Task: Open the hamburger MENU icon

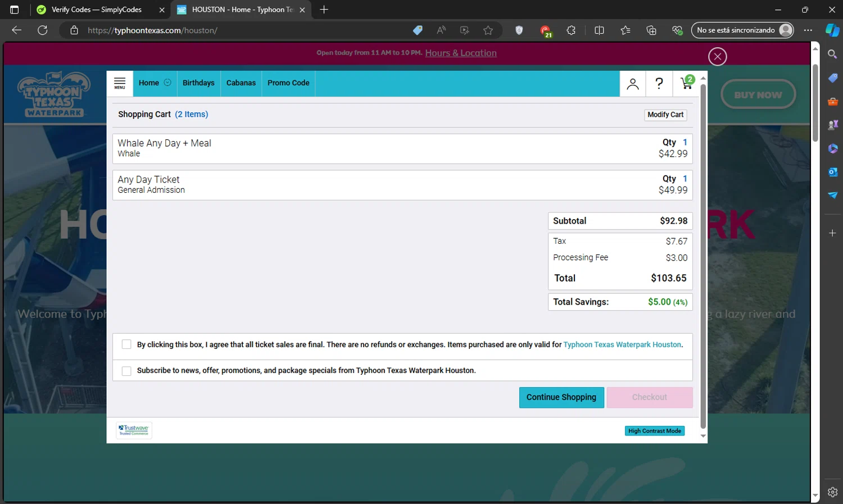Action: (120, 83)
